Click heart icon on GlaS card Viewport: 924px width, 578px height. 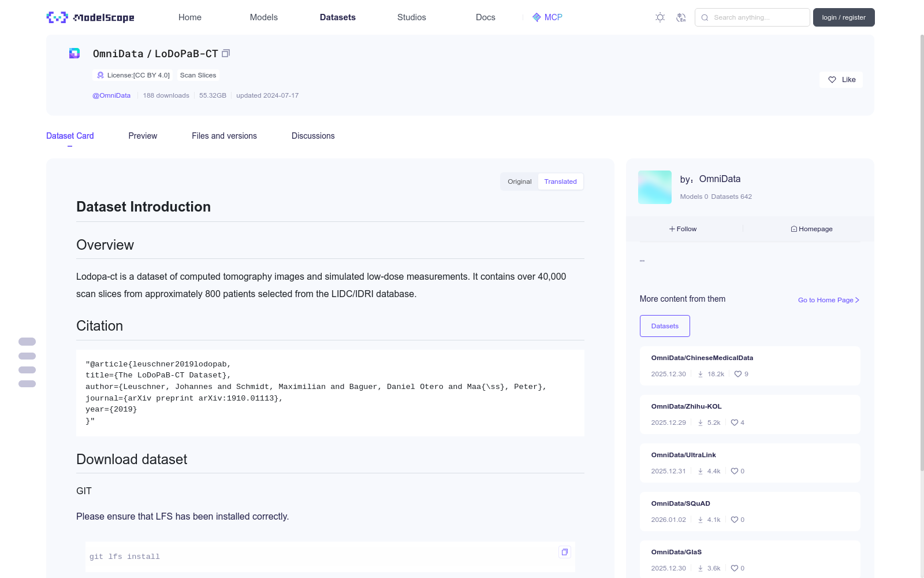(735, 568)
